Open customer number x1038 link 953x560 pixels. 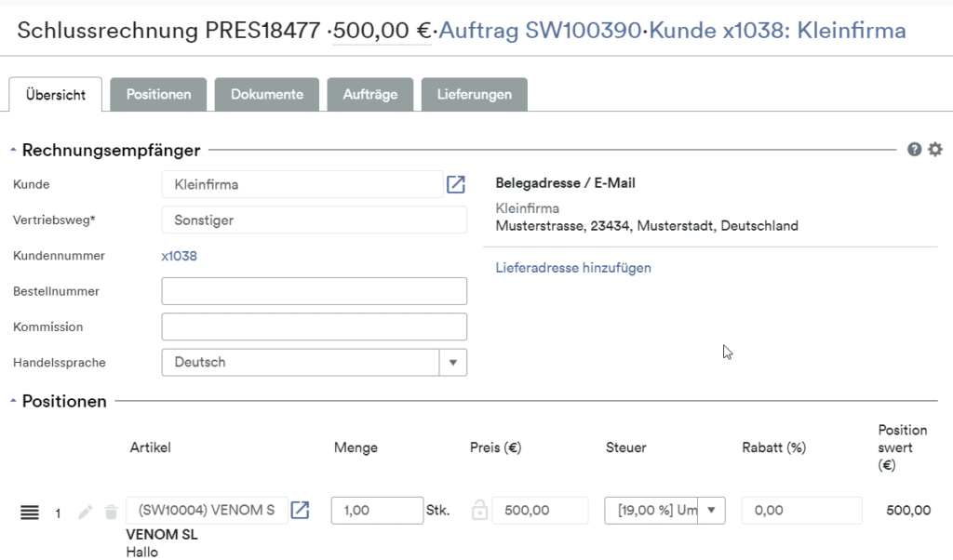[177, 255]
